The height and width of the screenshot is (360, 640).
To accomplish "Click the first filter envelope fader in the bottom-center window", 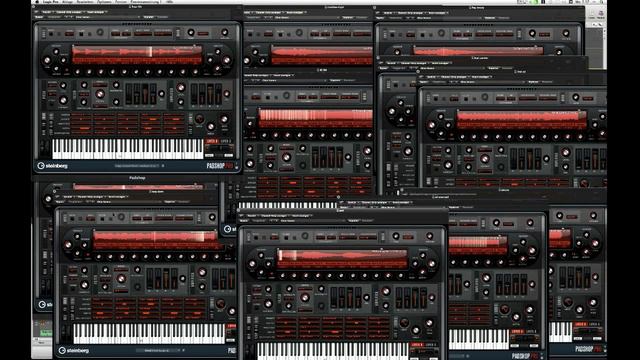I will 333,297.
